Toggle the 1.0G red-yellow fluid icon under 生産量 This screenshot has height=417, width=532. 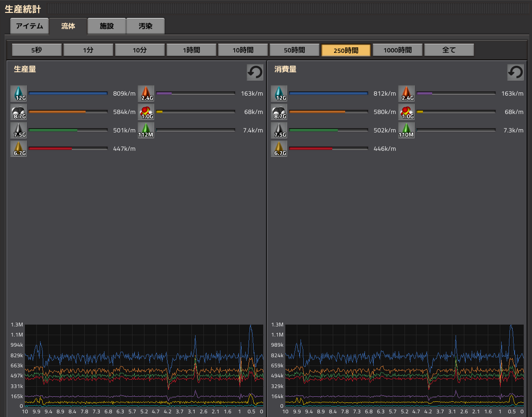(x=146, y=112)
